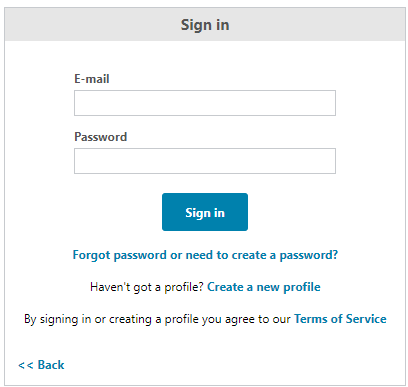Viewport: 408px width, 387px height.
Task: Click the Password field label
Action: (x=100, y=137)
